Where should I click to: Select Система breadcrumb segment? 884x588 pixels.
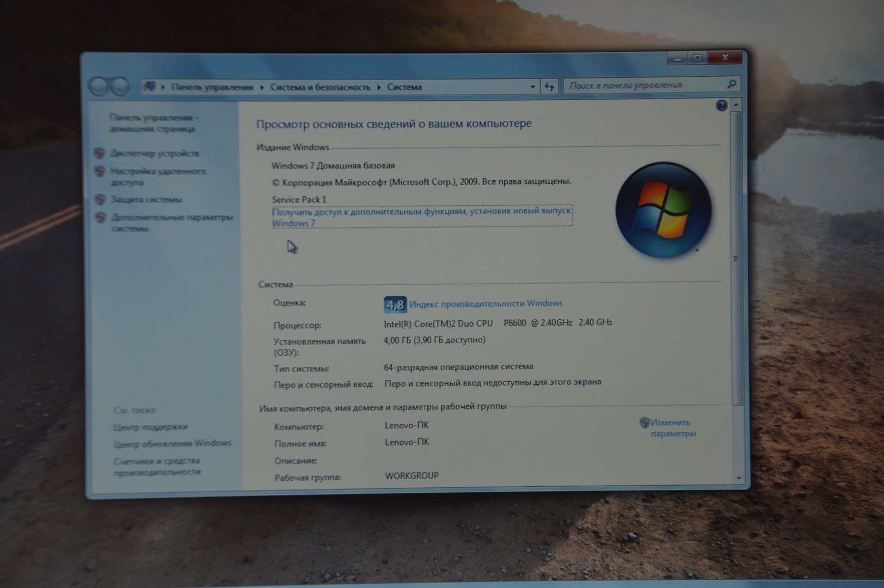[x=404, y=87]
